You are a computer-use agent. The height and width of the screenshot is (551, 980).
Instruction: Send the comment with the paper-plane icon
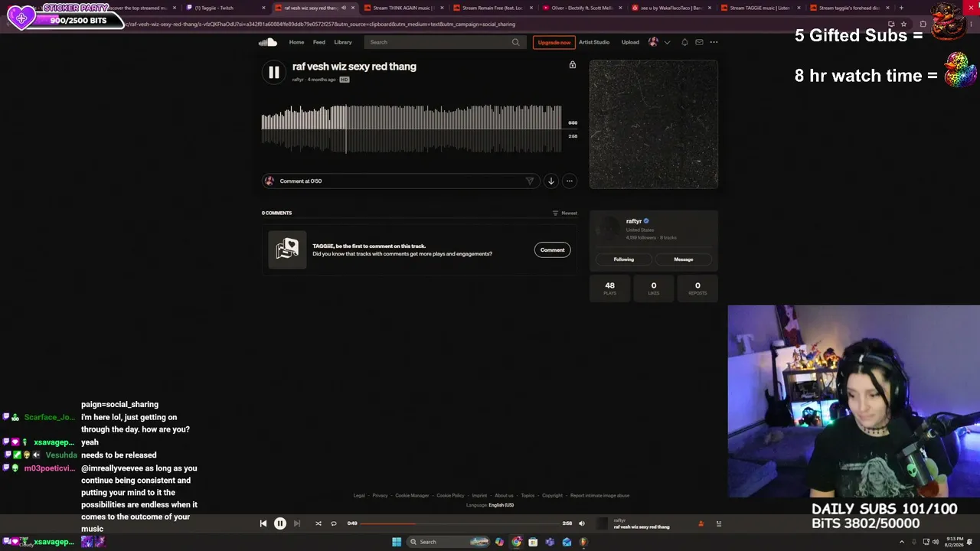(529, 181)
